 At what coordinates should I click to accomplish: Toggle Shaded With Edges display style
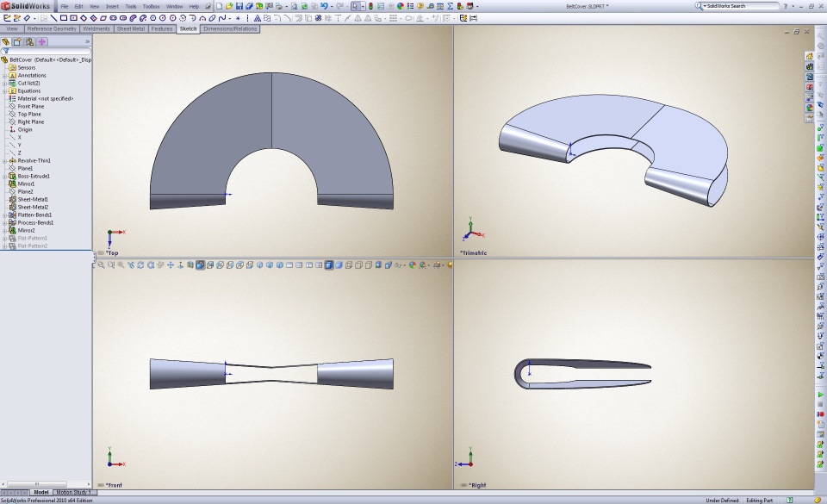click(x=328, y=265)
